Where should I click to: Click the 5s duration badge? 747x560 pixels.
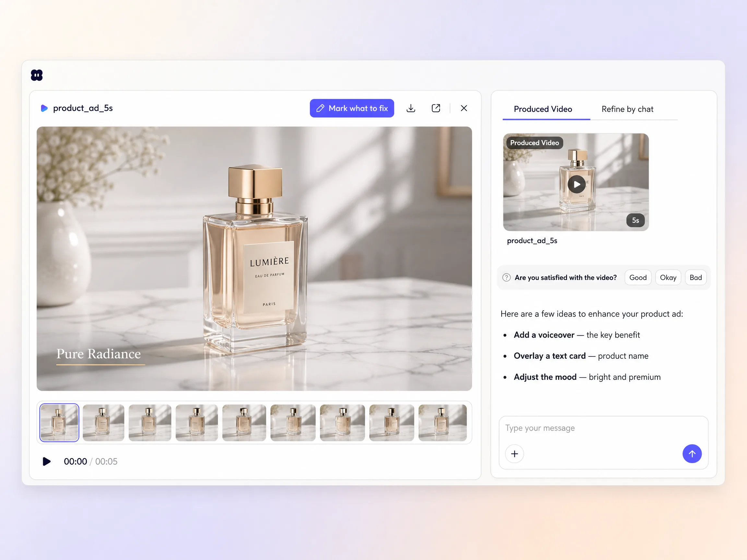pos(635,220)
